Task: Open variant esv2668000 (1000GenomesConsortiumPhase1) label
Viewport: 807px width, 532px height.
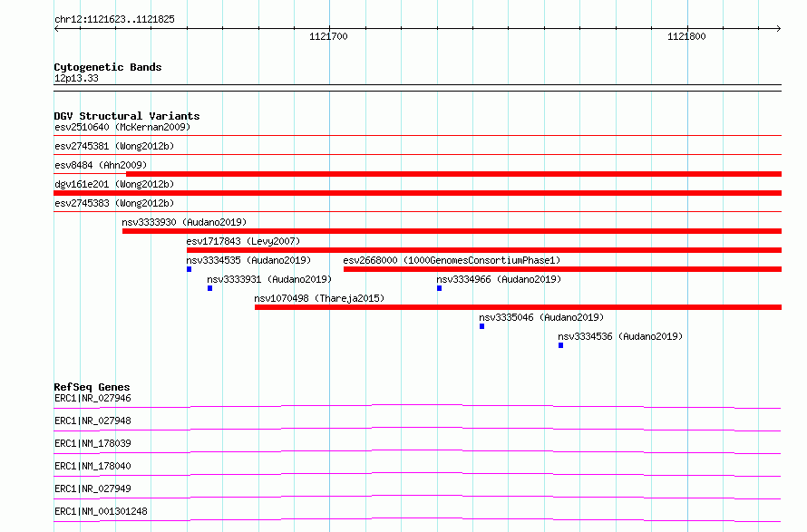Action: [x=452, y=260]
